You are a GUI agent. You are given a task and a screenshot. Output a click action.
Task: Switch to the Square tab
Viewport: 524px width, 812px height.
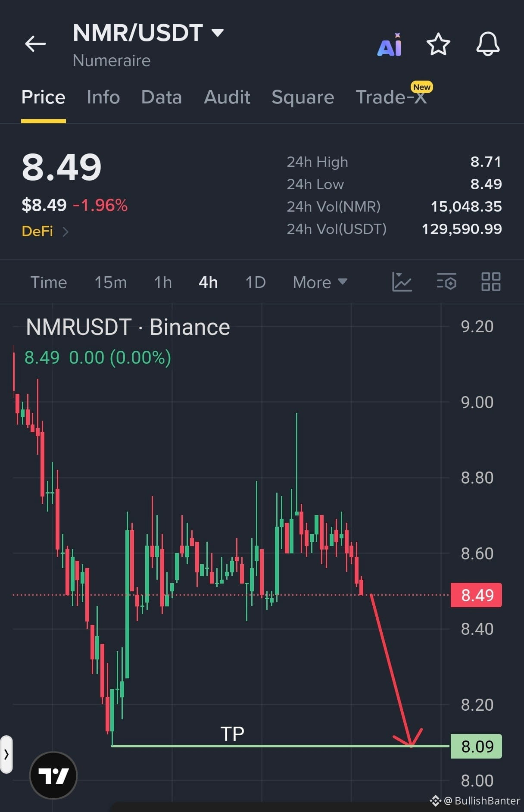303,97
